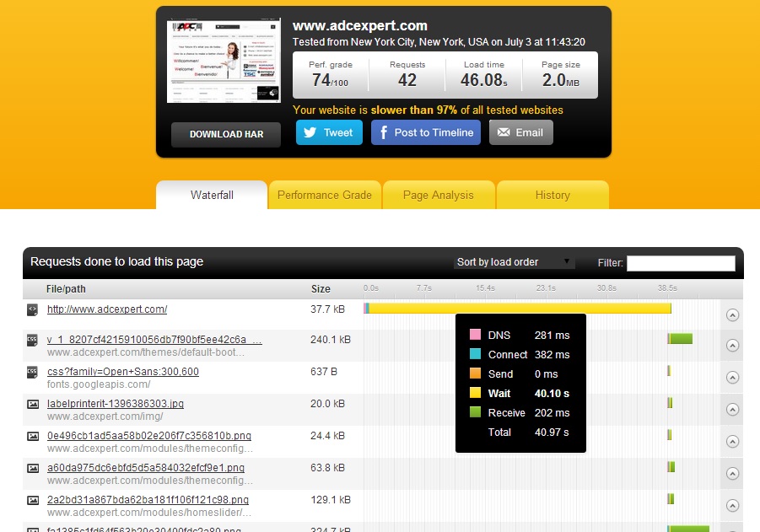Image resolution: width=760 pixels, height=532 pixels.
Task: Share results with the Tweet button
Action: coord(329,132)
